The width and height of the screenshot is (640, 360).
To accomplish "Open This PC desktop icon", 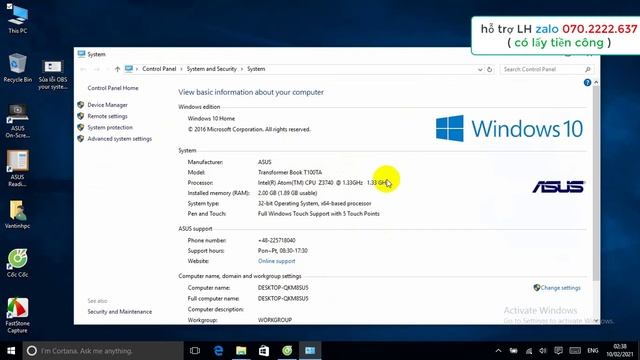I will tap(18, 18).
